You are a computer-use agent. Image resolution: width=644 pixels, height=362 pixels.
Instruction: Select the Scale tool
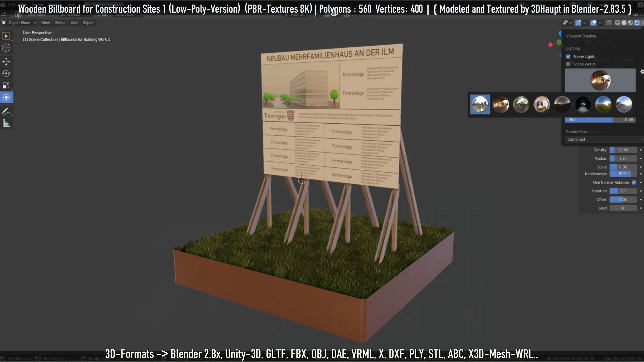(x=6, y=85)
